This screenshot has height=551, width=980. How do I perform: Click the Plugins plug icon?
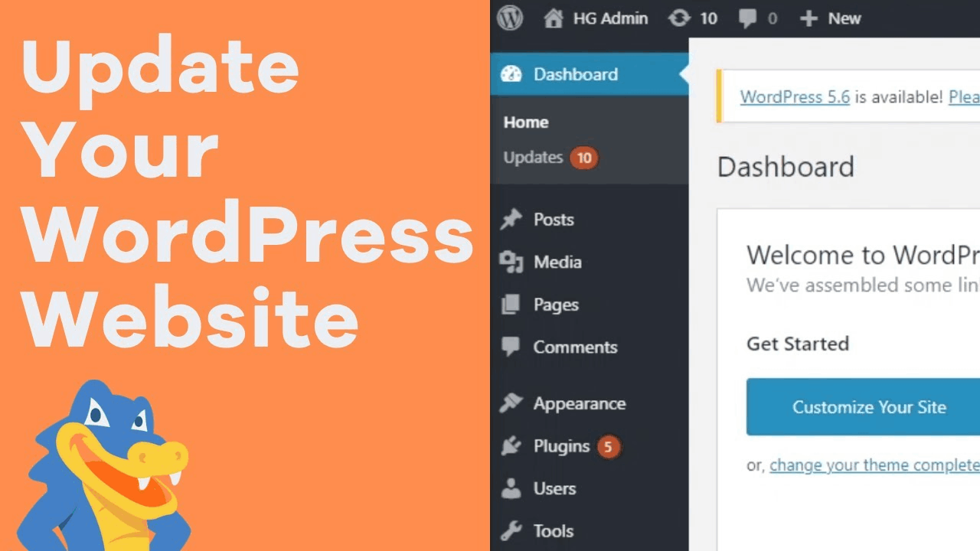pyautogui.click(x=511, y=446)
